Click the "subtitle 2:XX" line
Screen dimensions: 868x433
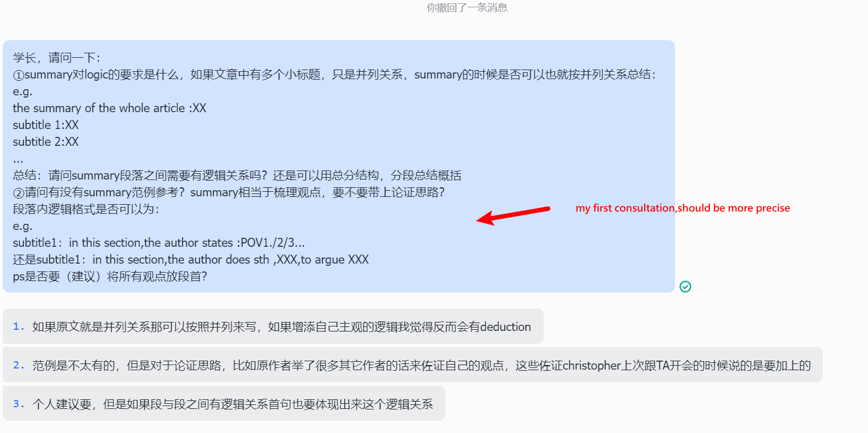(46, 142)
